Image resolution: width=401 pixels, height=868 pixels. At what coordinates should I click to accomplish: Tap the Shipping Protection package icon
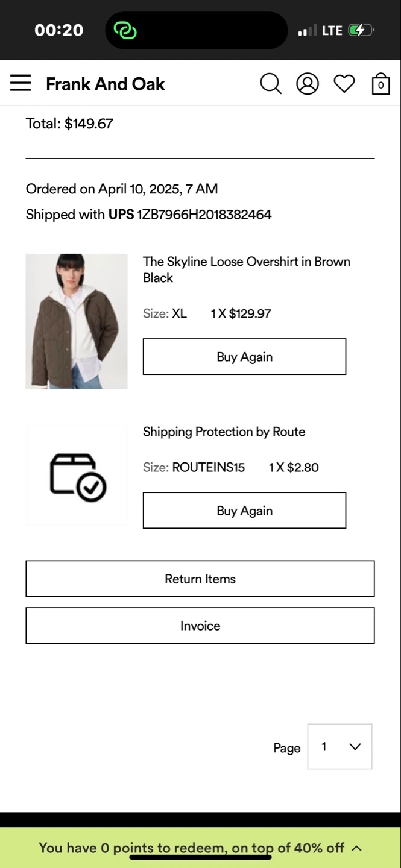click(77, 476)
